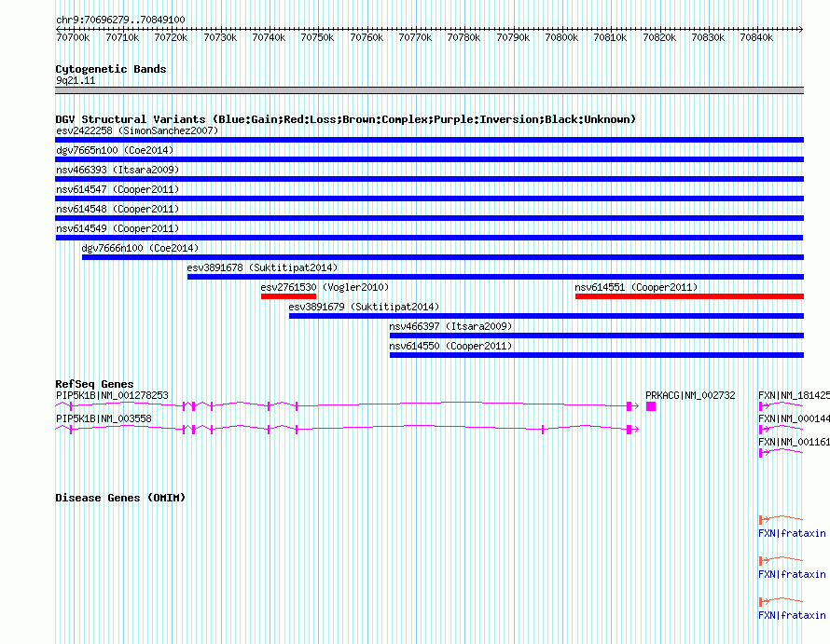Screen dimensions: 830x644
Task: Click the 70720k ruler position label
Action: (171, 37)
